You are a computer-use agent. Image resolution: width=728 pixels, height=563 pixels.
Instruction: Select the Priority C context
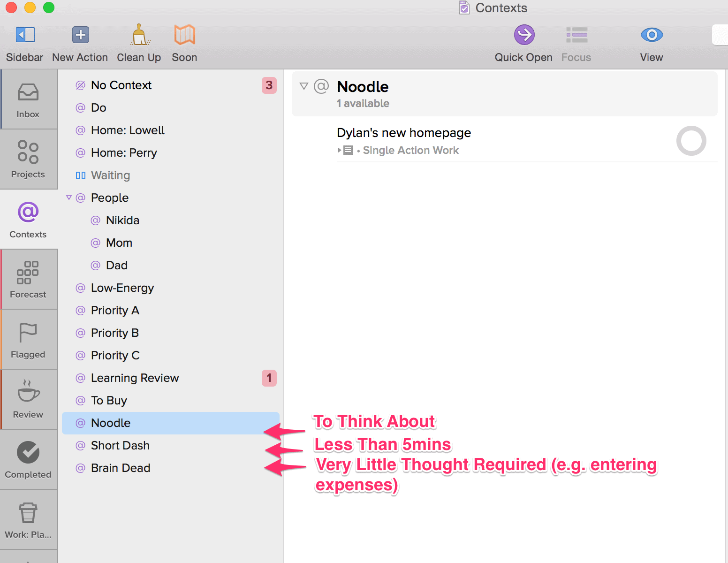171,356
